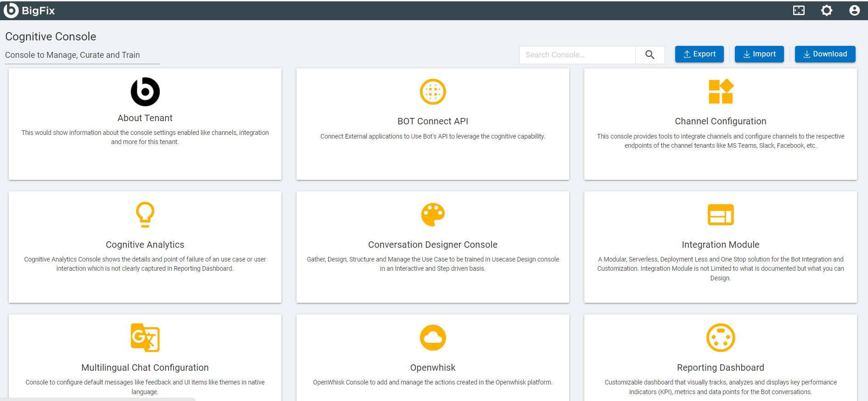The image size is (868, 401).
Task: Click the About Tenant logo icon
Action: (x=145, y=92)
